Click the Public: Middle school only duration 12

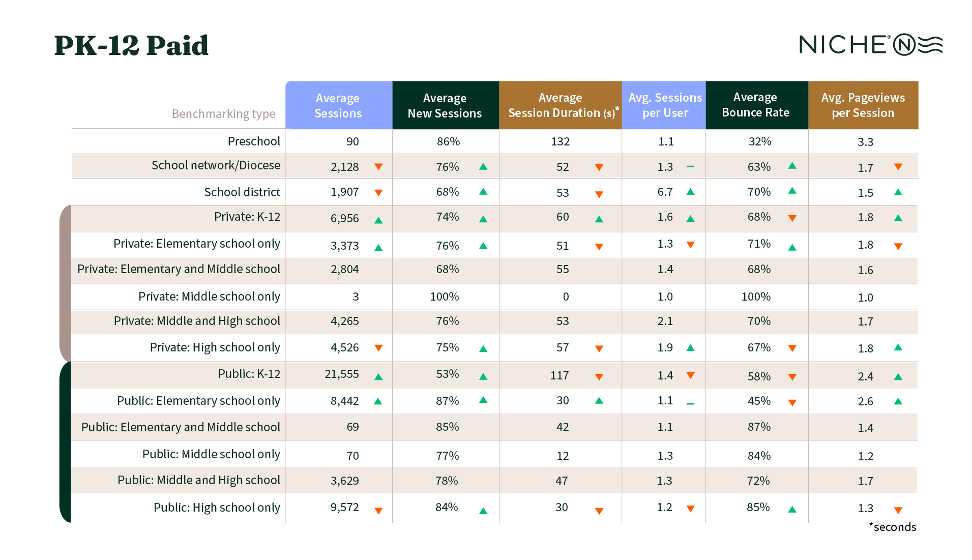[563, 456]
